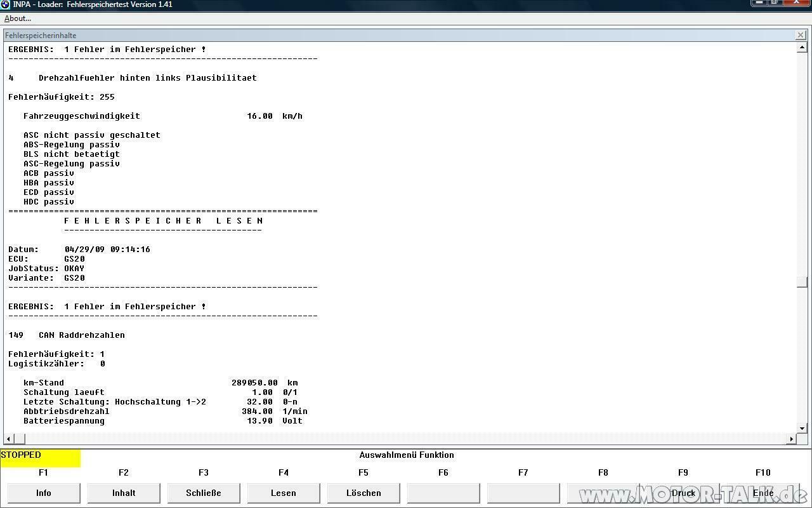Click the horizontal scrollbar thumb
812x508 pixels.
pyautogui.click(x=20, y=439)
